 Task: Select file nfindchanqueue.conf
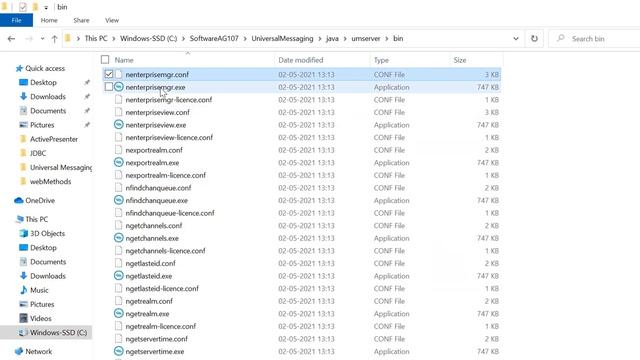click(158, 188)
